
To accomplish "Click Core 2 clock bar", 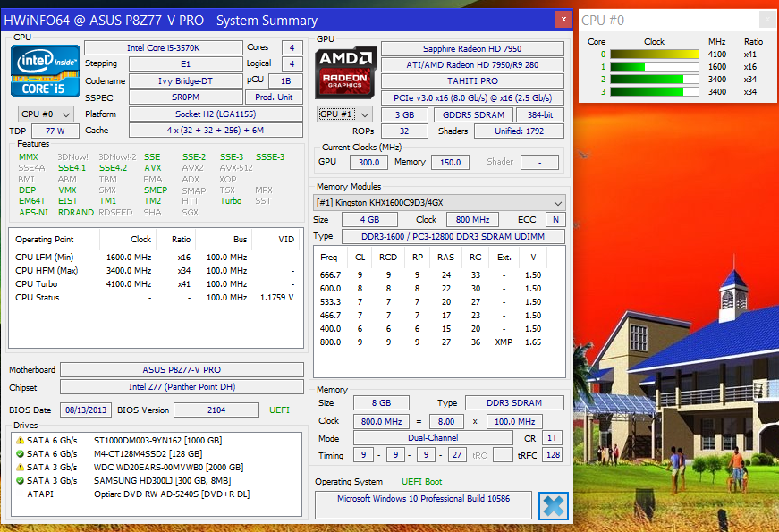I will [x=655, y=79].
